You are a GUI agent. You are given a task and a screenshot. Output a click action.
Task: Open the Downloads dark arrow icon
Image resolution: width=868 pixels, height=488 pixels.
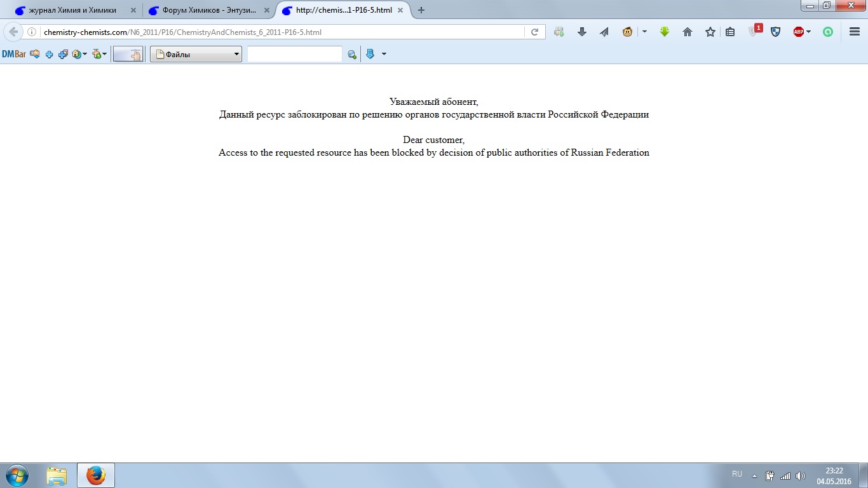581,32
